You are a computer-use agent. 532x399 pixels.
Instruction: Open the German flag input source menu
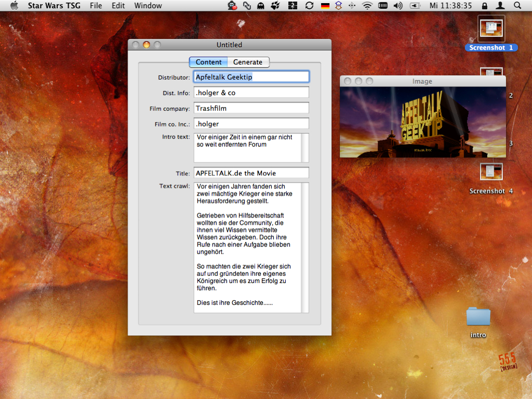325,6
